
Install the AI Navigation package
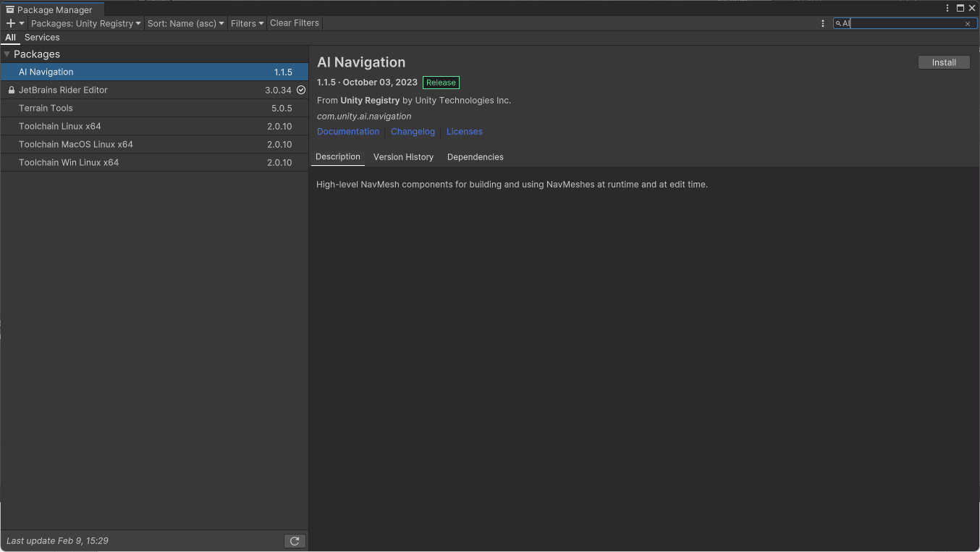pos(944,62)
